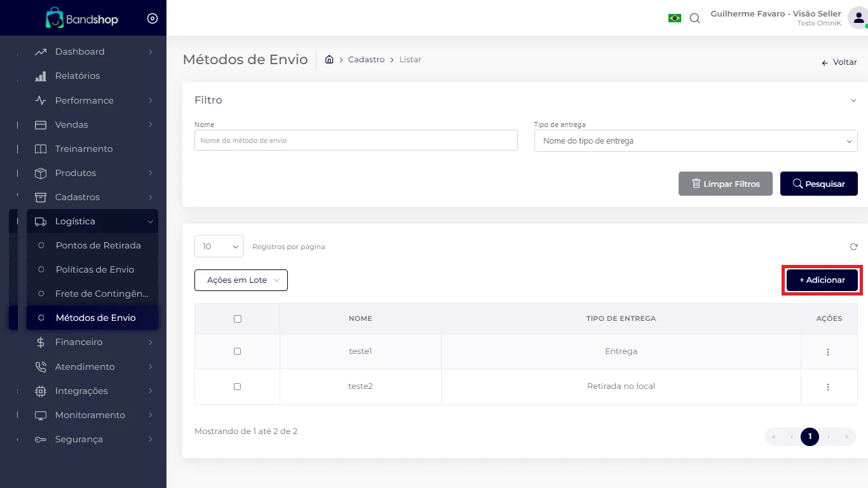Click the home breadcrumb icon

(329, 60)
